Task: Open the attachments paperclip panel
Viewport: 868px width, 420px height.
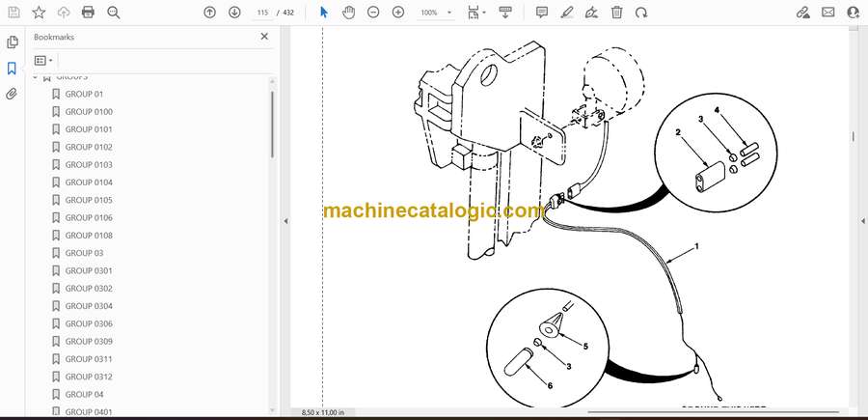Action: pos(12,94)
